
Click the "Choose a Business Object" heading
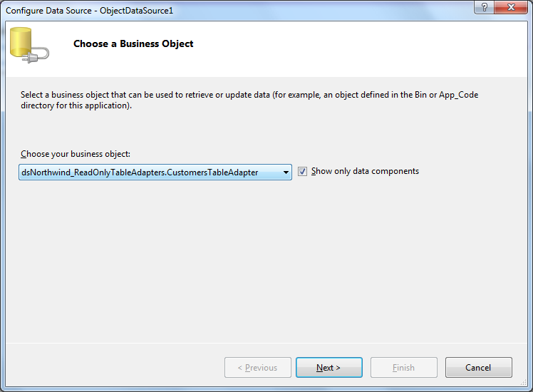point(133,43)
